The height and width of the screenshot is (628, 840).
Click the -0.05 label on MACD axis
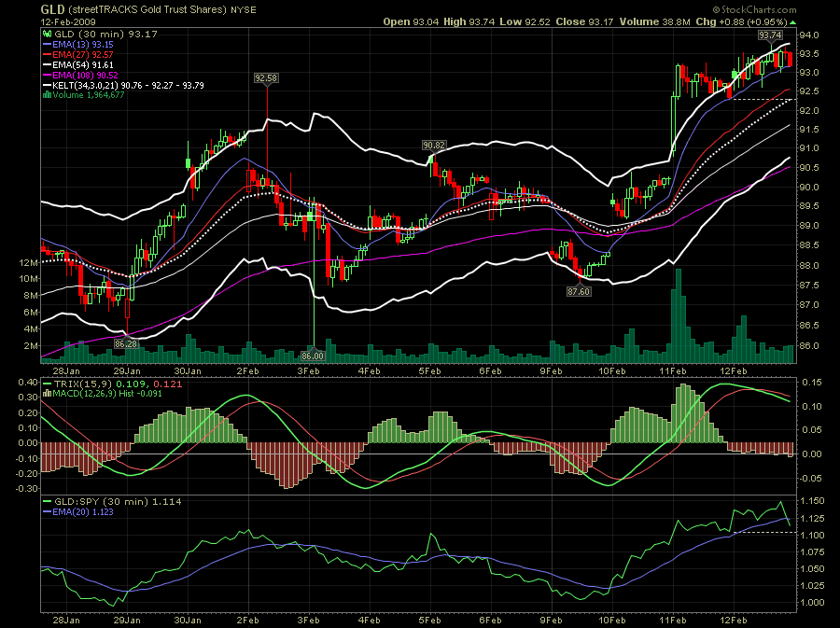[x=810, y=478]
